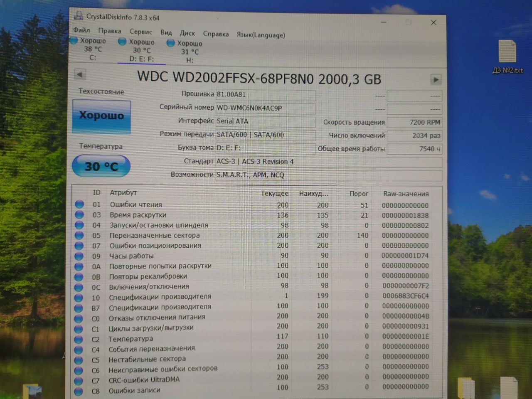
Task: Click the Raw-значения column header
Action: (x=406, y=194)
